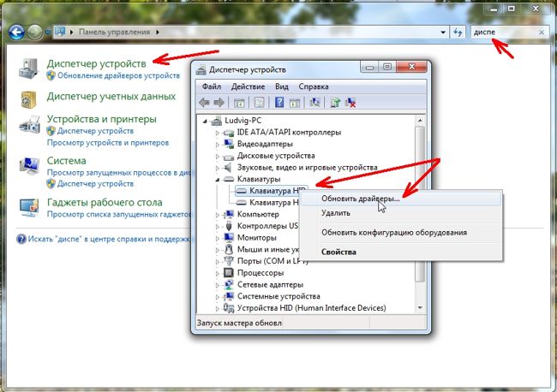
Task: Open the Система heading link
Action: pos(67,161)
